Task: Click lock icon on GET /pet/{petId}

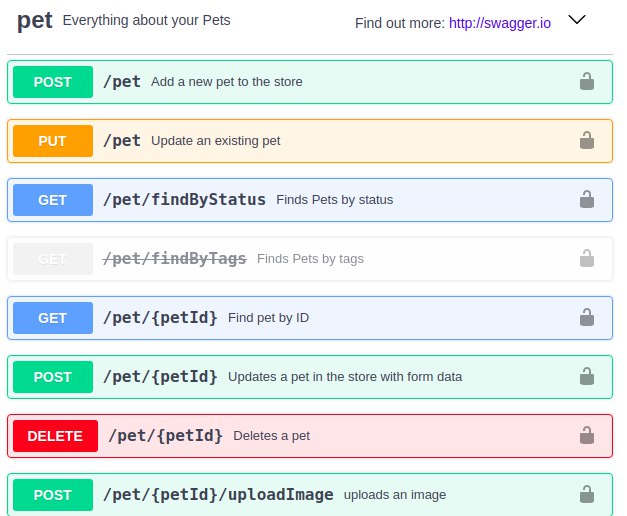Action: pos(587,317)
